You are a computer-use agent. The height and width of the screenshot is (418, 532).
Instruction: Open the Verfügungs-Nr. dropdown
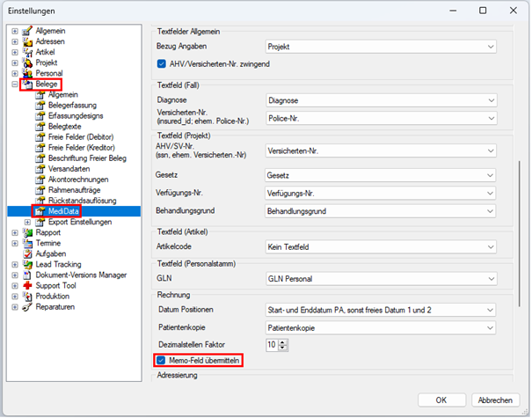pos(381,194)
